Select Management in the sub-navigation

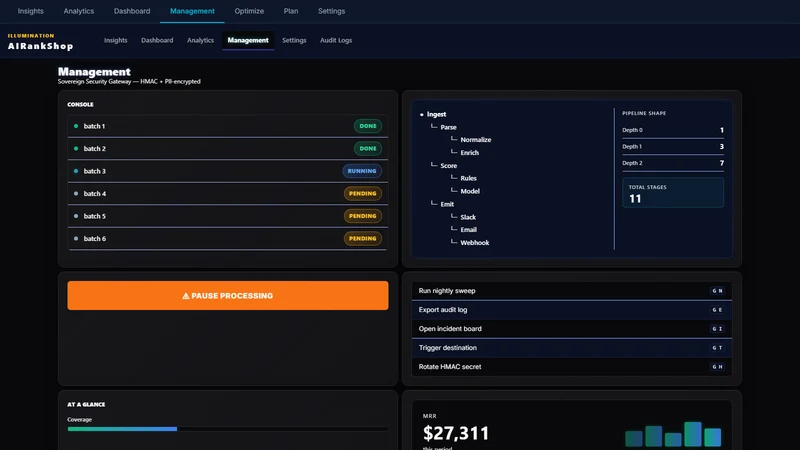(248, 40)
